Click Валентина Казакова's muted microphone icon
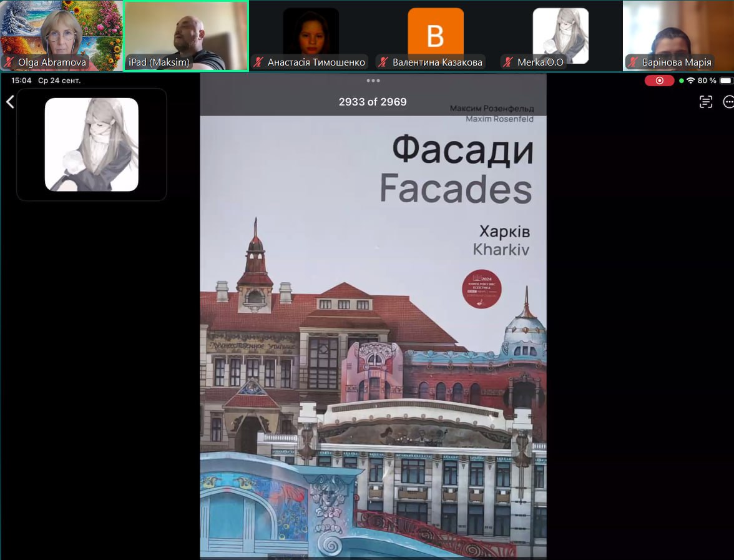 (x=384, y=62)
